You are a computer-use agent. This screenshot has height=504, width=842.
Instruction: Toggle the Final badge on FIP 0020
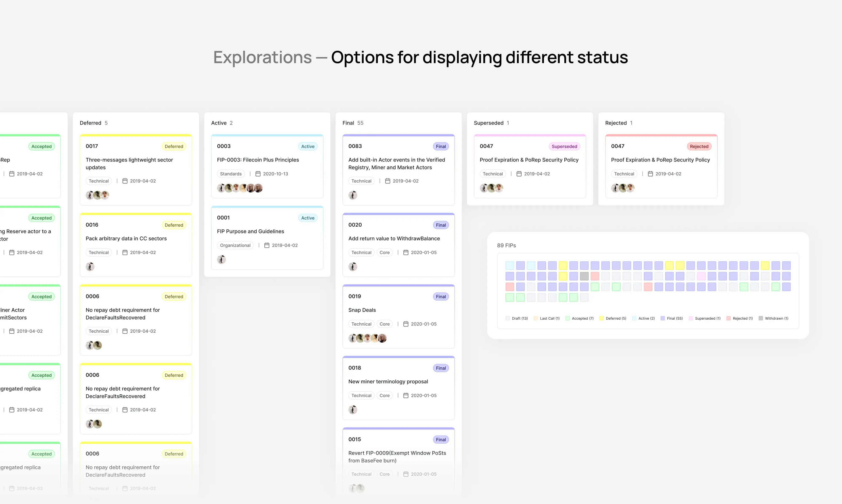point(440,225)
